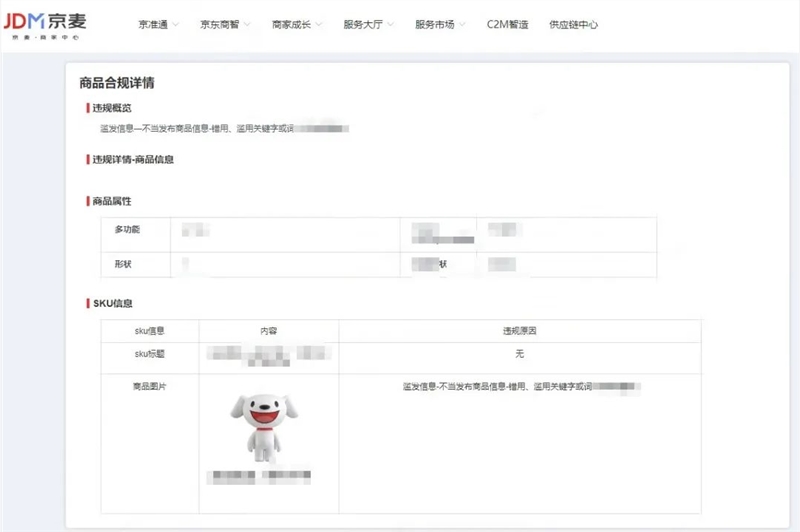The height and width of the screenshot is (532, 800).
Task: Go to 供应链中心 page
Action: [x=573, y=24]
